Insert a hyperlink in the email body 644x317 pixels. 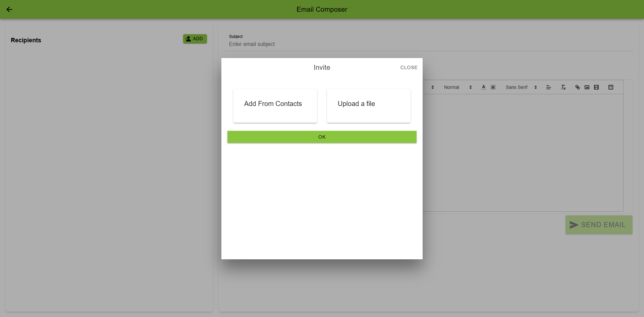pyautogui.click(x=577, y=87)
